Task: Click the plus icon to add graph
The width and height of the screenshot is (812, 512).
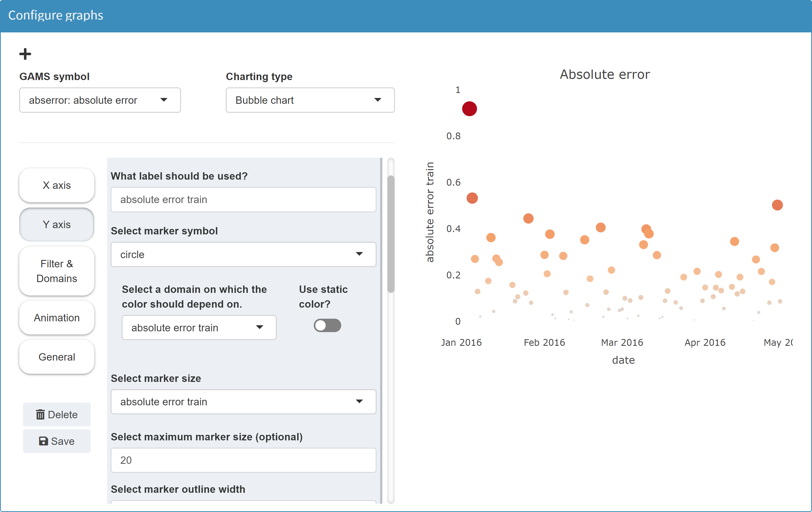Action: (x=25, y=54)
